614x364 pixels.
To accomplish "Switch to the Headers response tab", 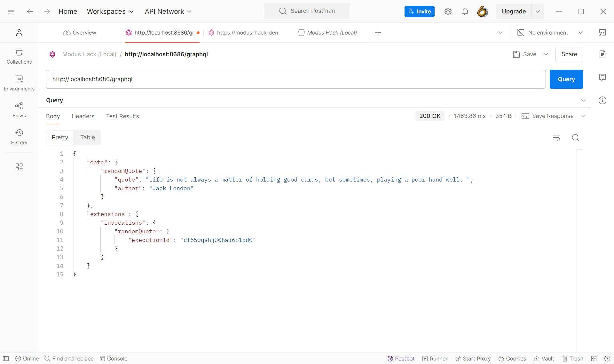I will tap(83, 116).
